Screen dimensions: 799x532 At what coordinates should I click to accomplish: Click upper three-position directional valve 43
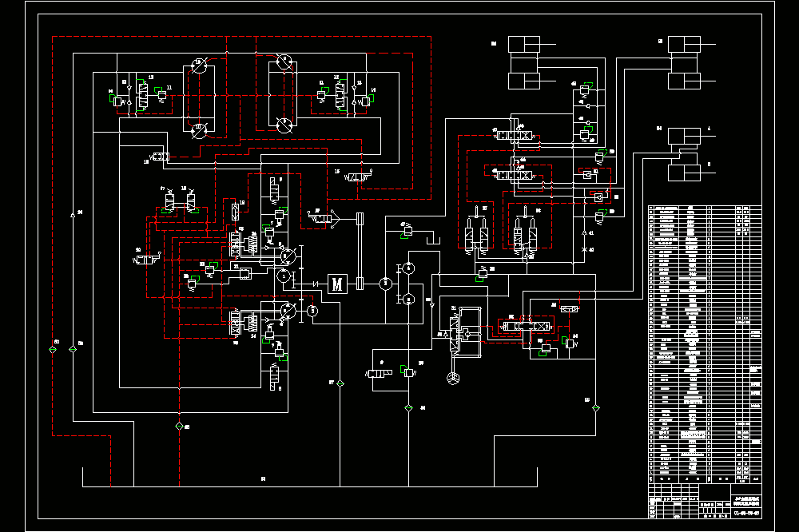(515, 136)
